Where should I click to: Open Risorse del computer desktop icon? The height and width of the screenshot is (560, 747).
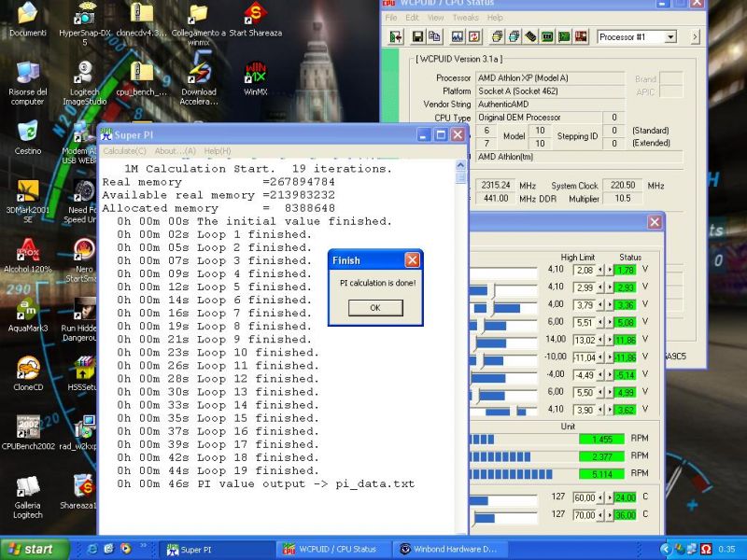[28, 83]
